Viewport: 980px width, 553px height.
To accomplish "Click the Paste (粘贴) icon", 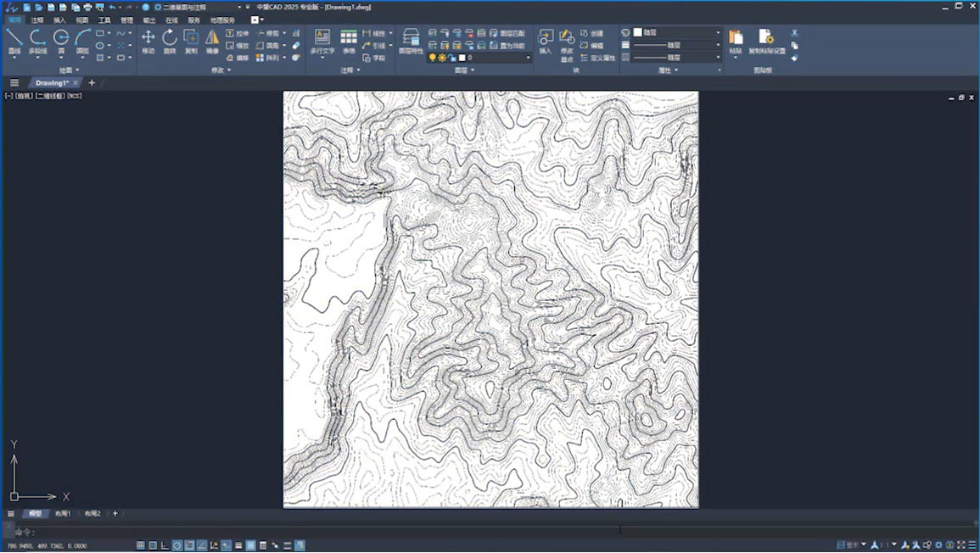I will pyautogui.click(x=736, y=42).
